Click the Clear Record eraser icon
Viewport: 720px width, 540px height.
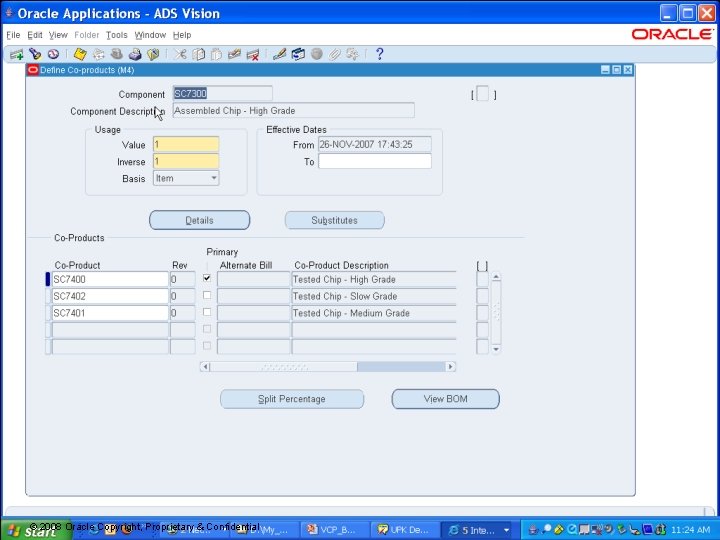234,55
